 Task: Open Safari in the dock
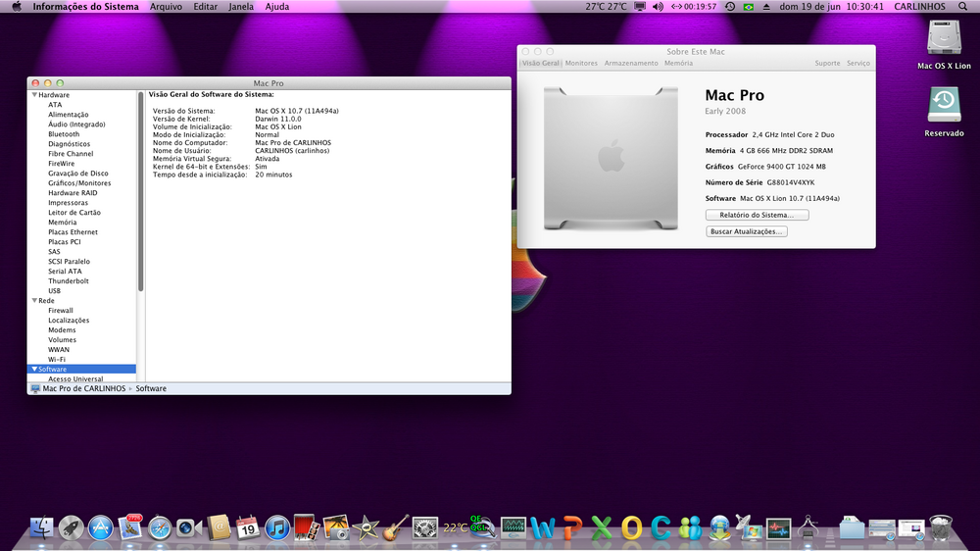pyautogui.click(x=159, y=528)
